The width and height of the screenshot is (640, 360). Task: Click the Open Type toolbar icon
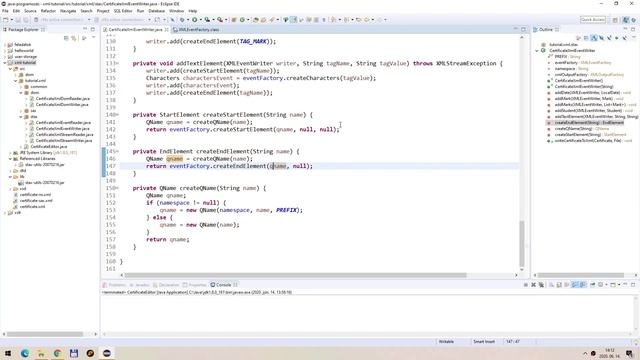click(x=256, y=20)
